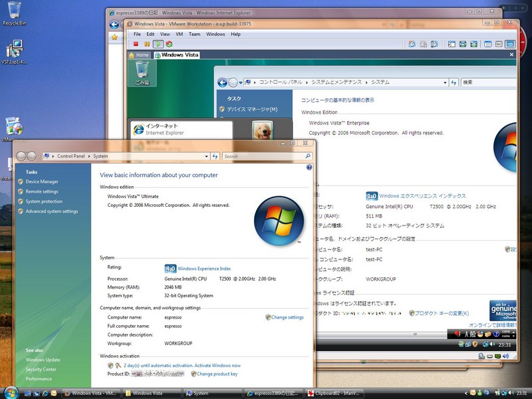Close the VMware tab with X button
Screen dimensions: 532x399
click(x=511, y=55)
